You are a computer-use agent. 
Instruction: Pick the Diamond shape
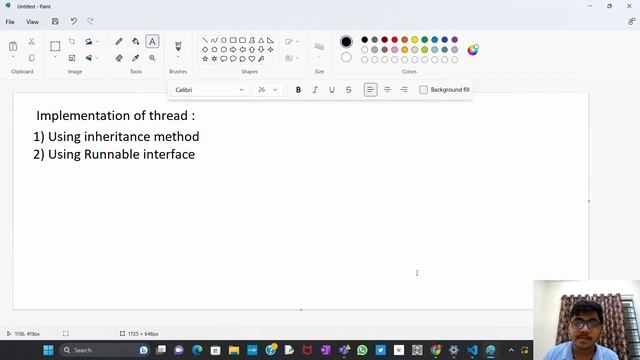click(205, 49)
